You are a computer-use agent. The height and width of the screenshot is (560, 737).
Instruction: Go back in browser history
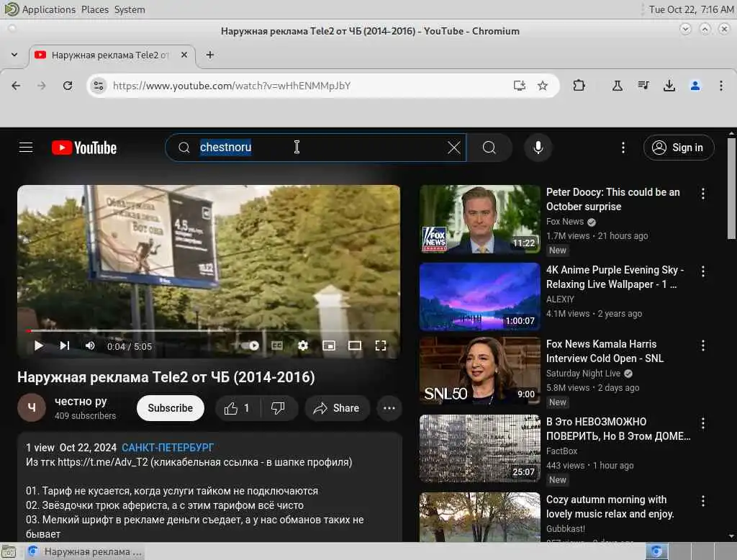click(16, 86)
